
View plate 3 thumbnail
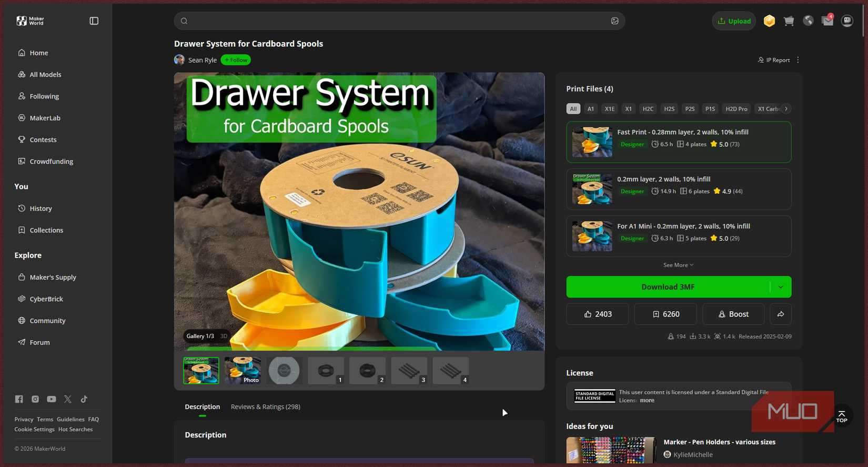(x=409, y=371)
